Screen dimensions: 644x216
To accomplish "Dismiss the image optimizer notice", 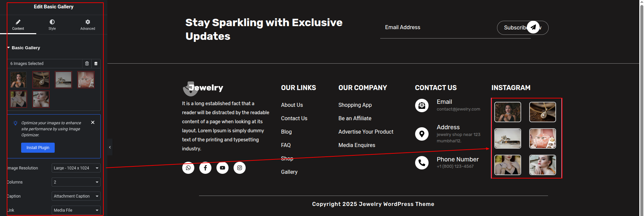I will pos(93,123).
